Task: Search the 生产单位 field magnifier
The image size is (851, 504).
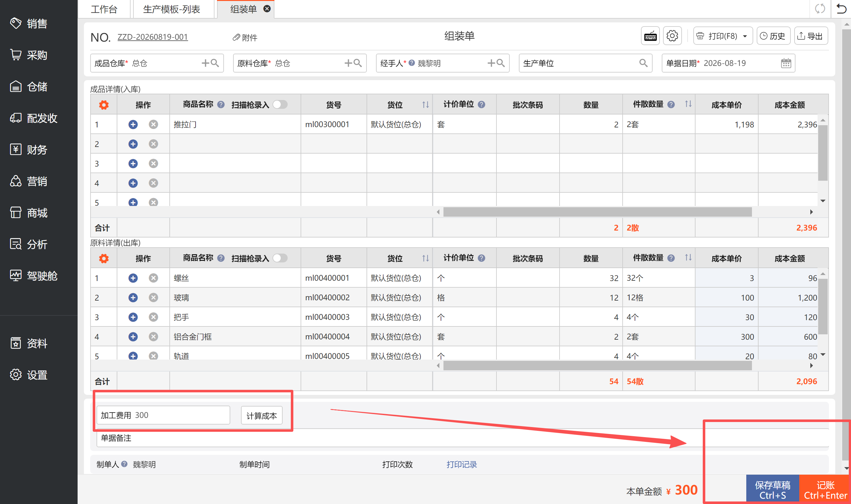Action: tap(643, 63)
